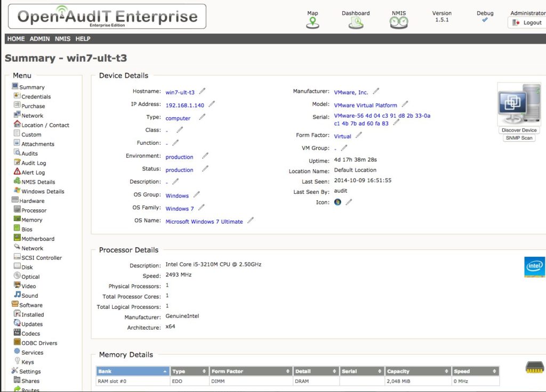Toggle the Debug checkmark
Screen dimensions: 546x392
pyautogui.click(x=485, y=20)
